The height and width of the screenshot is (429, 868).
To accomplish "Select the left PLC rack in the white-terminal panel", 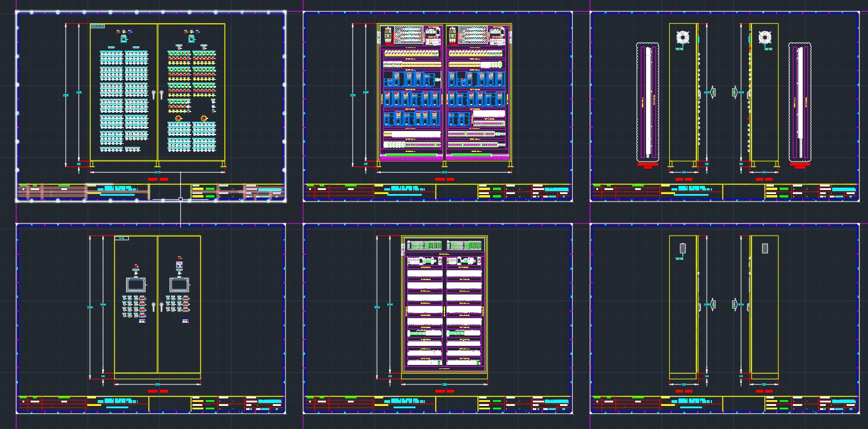I will pyautogui.click(x=424, y=245).
